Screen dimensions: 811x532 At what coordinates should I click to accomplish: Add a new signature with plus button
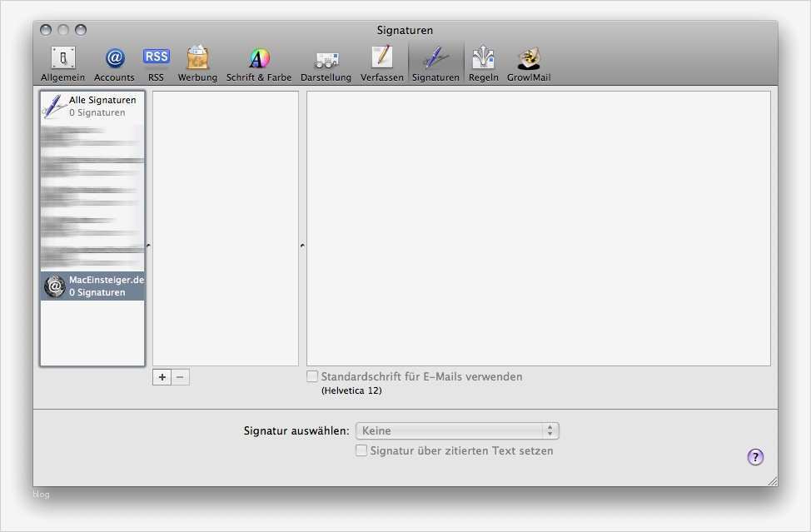point(162,377)
